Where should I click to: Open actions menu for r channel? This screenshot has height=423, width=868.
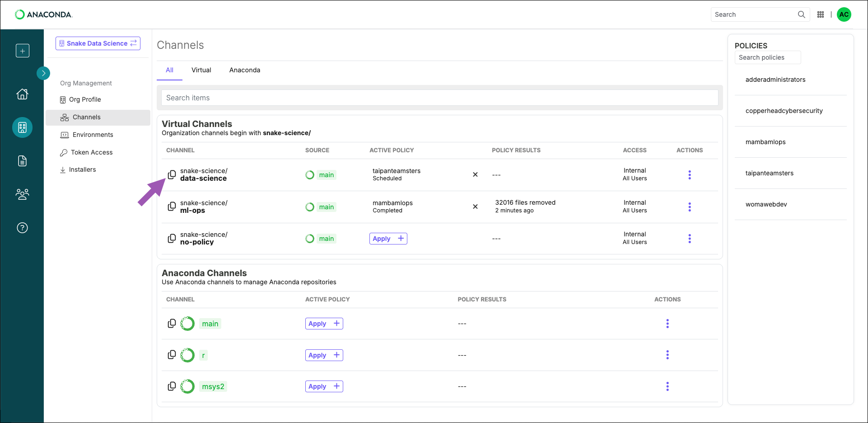(667, 355)
